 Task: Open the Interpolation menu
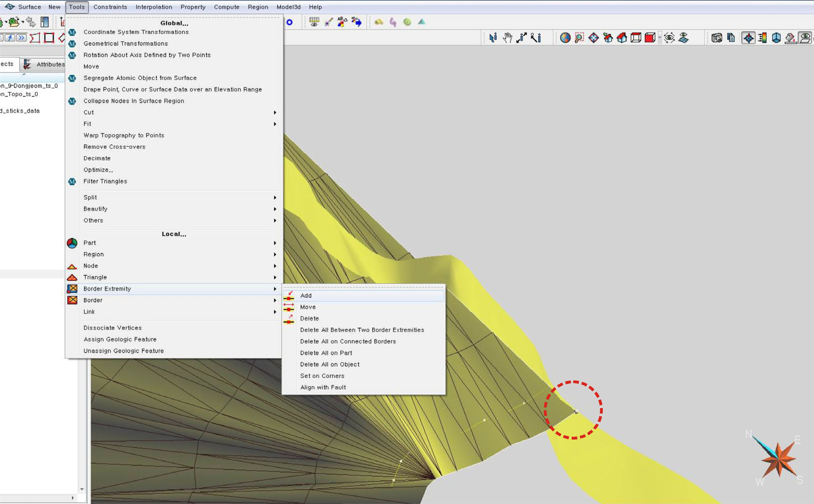point(154,7)
